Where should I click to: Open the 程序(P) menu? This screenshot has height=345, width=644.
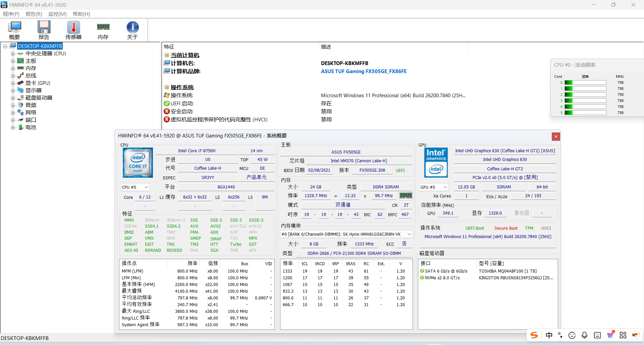[x=11, y=14]
